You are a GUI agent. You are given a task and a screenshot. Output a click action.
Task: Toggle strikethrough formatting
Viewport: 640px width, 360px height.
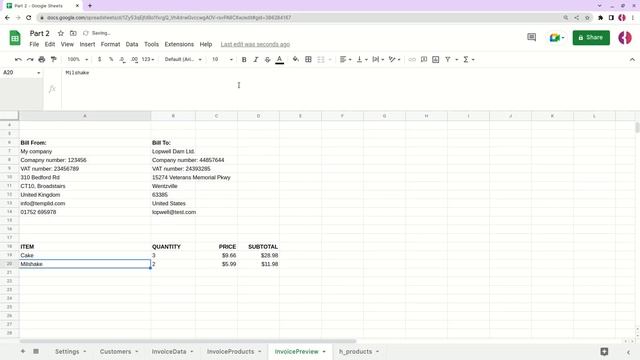268,60
